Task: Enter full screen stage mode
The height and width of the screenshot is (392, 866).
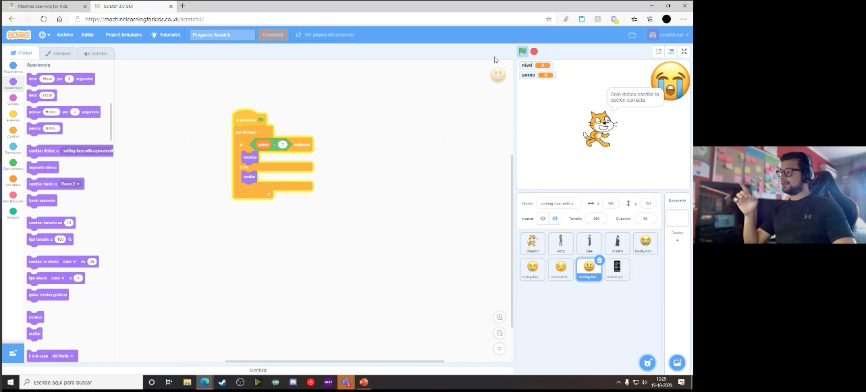Action: (x=684, y=51)
